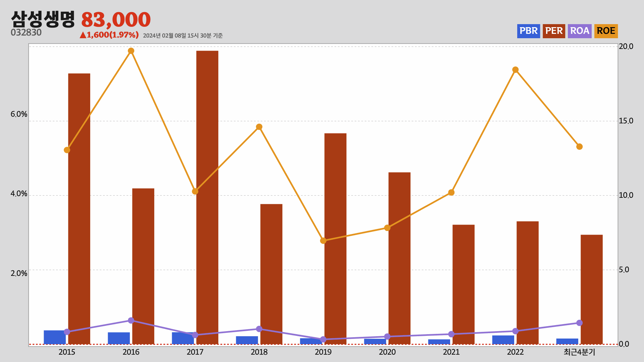Click the price change 1,600(1.97%) indicator
The image size is (644, 362).
(109, 35)
